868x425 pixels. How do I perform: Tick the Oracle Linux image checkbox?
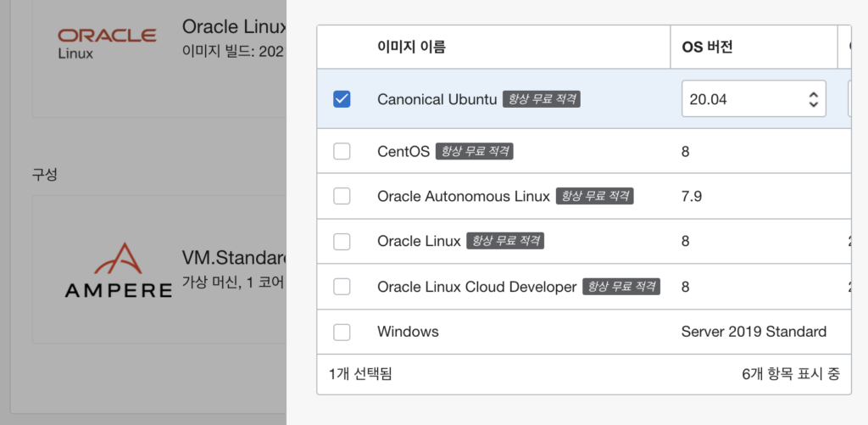[342, 241]
